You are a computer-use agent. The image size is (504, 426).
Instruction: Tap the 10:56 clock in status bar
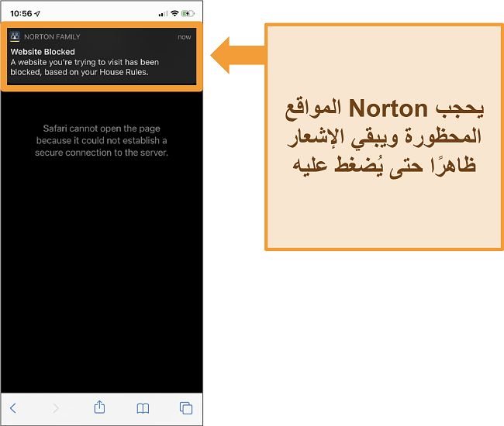(x=21, y=13)
